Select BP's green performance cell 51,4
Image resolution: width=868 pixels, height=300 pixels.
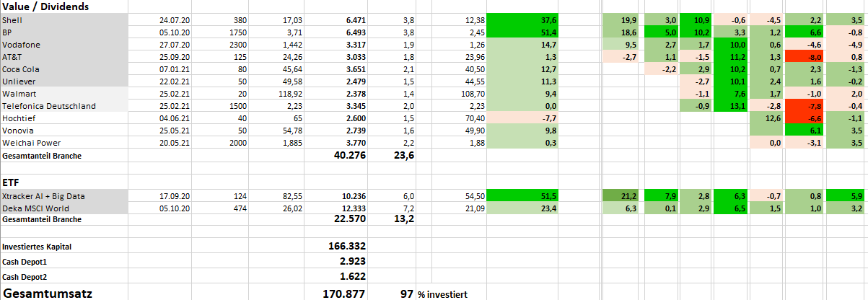pyautogui.click(x=523, y=32)
